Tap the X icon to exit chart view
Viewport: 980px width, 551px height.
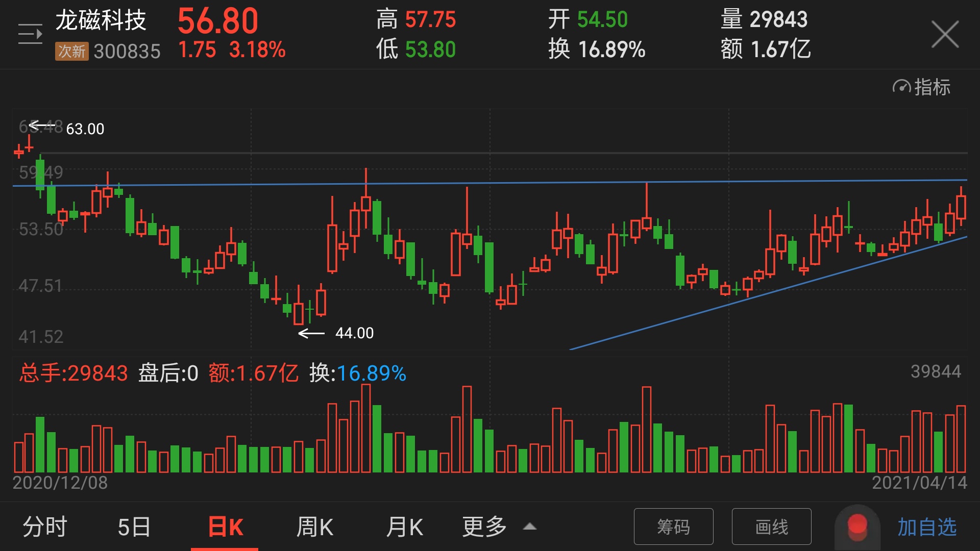(x=946, y=34)
